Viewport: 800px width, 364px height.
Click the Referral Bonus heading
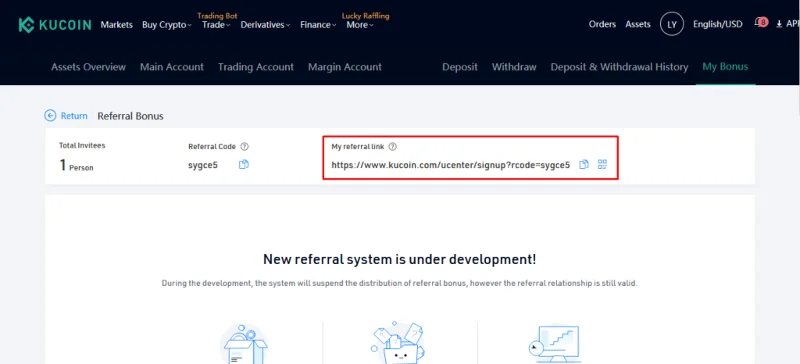[x=131, y=116]
